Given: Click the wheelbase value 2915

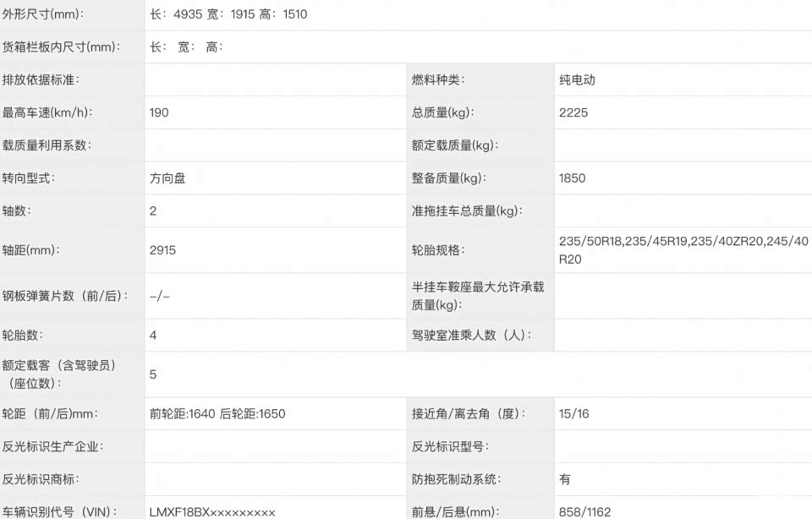Looking at the screenshot, I should click(x=162, y=250).
